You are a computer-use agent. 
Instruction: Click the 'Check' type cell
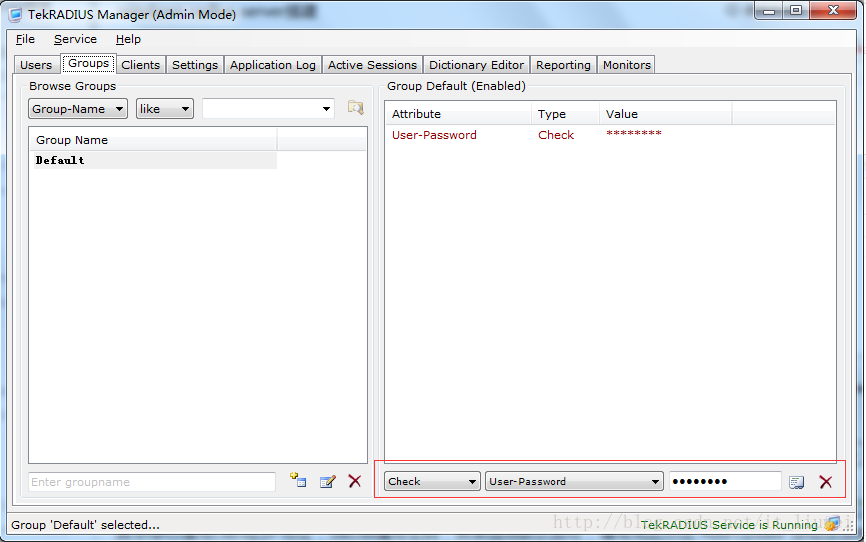pyautogui.click(x=556, y=135)
